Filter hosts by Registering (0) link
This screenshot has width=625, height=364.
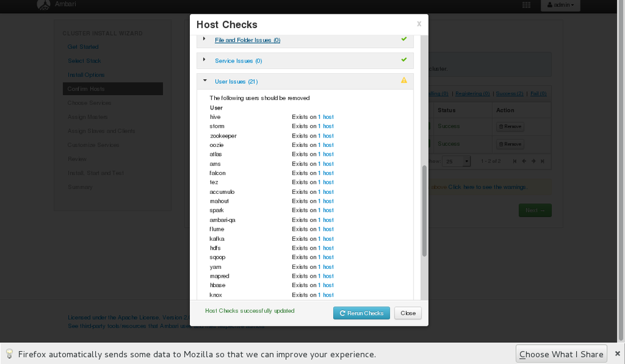[472, 94]
